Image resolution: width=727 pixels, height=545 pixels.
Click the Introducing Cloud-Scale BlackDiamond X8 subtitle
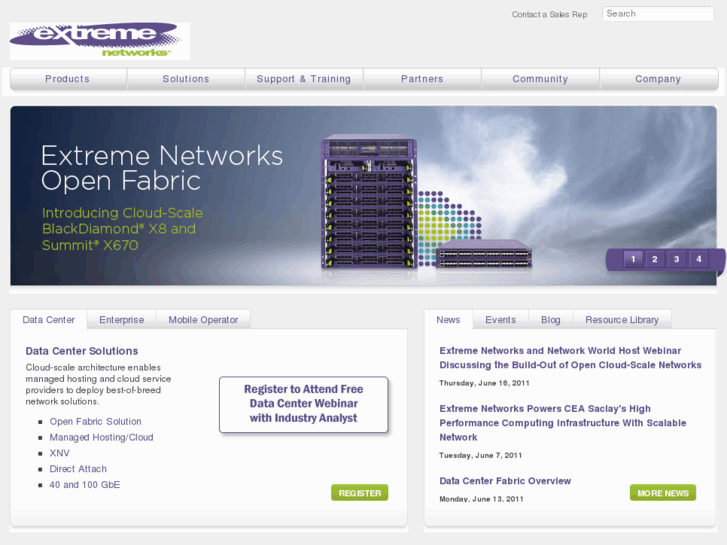tap(122, 229)
